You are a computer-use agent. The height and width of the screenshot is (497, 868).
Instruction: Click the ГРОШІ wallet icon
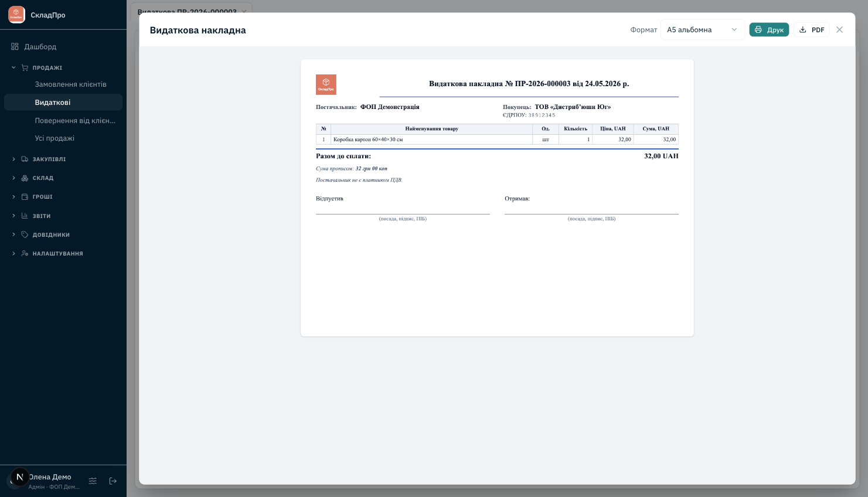(25, 196)
